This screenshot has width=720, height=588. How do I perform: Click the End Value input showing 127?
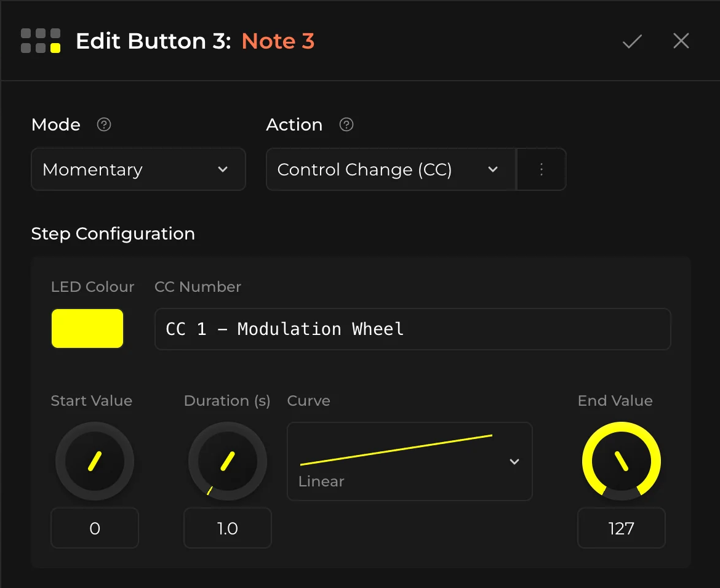tap(621, 528)
